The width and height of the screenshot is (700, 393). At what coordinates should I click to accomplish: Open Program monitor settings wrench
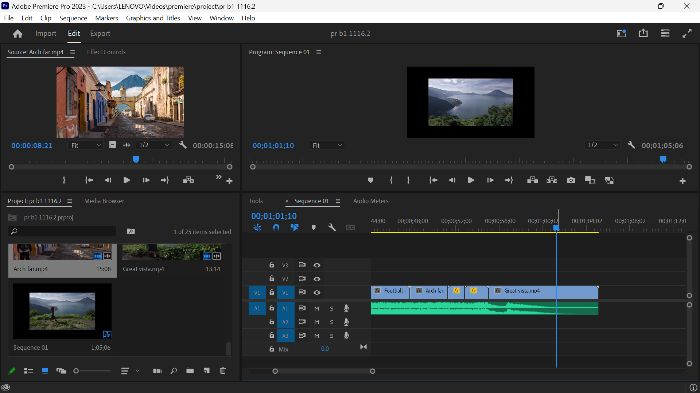click(631, 145)
